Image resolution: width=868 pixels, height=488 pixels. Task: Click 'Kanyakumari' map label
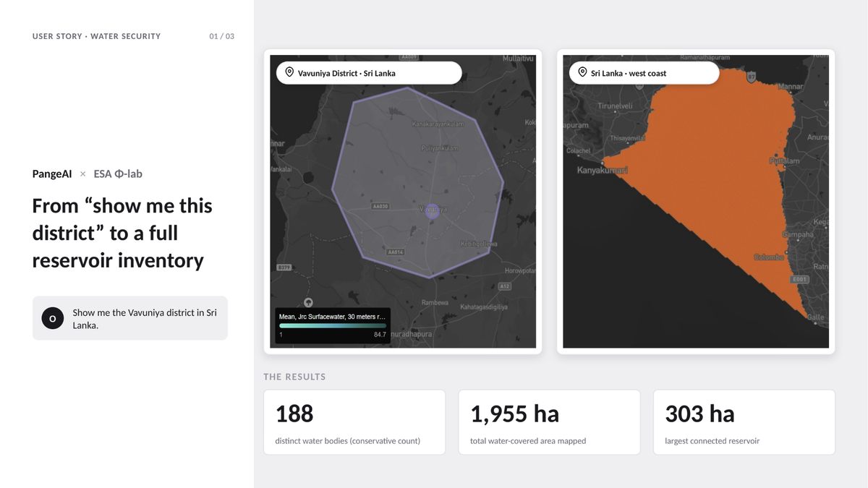602,171
